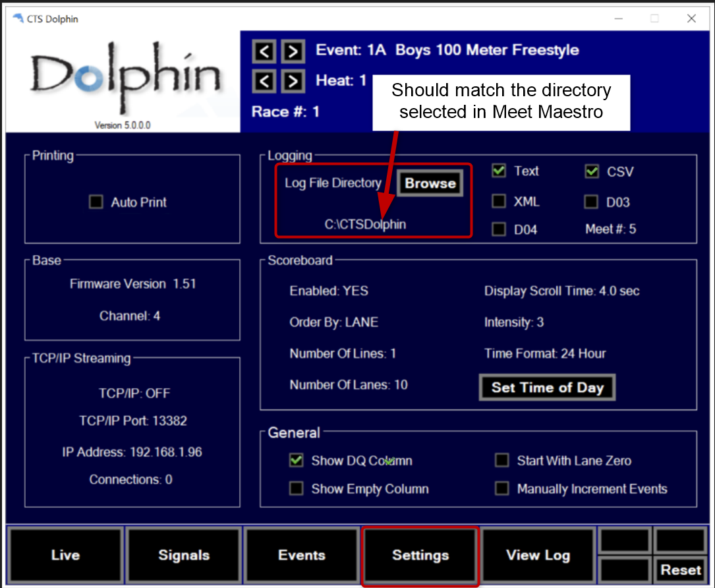Click the blank button left of Reset
715x588 pixels.
(x=625, y=570)
